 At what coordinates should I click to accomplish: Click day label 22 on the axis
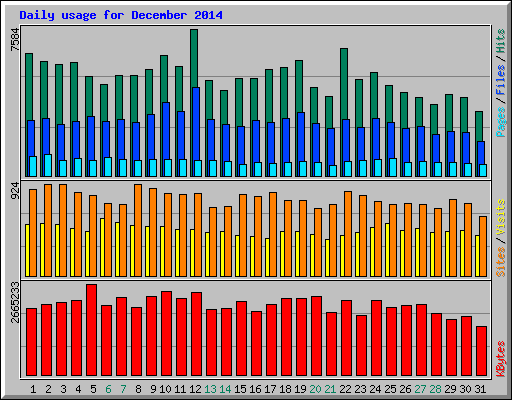point(345,389)
